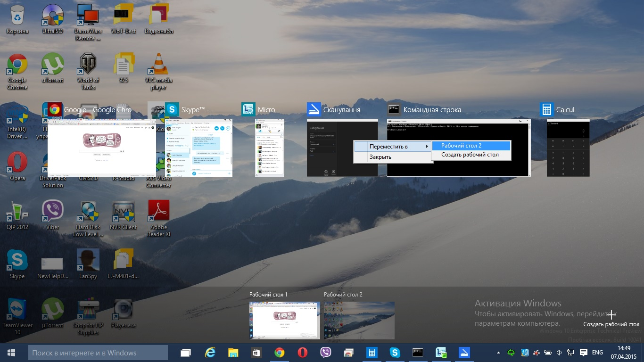644x362 pixels.
Task: Select Рабочий стол 2 in the submenu
Action: [471, 146]
